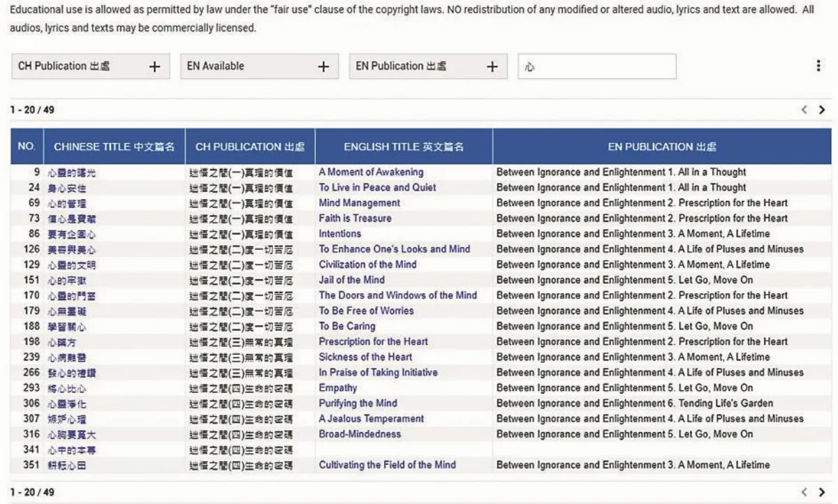Image resolution: width=838 pixels, height=504 pixels.
Task: Open 'A Moment of Awakening' link
Action: 371,172
